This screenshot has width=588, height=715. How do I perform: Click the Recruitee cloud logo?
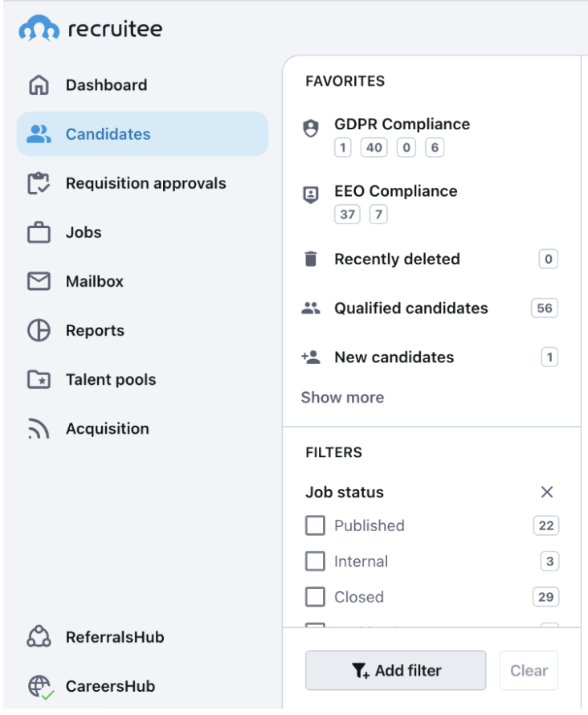(x=39, y=30)
